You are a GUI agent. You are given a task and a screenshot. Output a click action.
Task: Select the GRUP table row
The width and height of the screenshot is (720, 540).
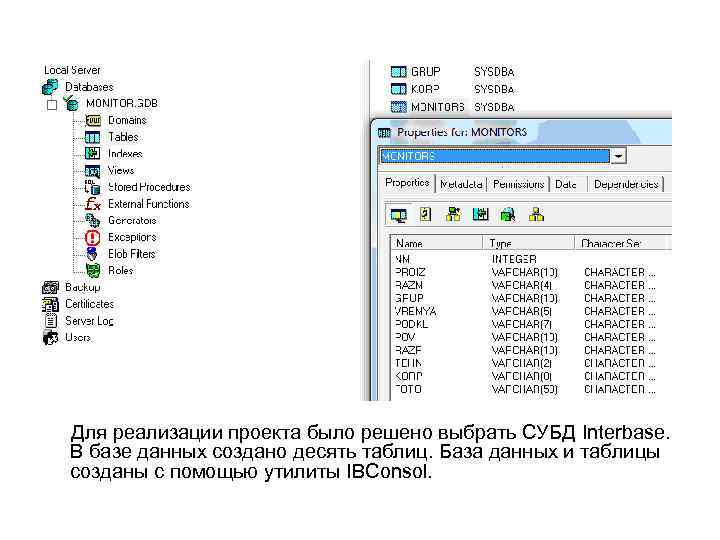pyautogui.click(x=452, y=72)
